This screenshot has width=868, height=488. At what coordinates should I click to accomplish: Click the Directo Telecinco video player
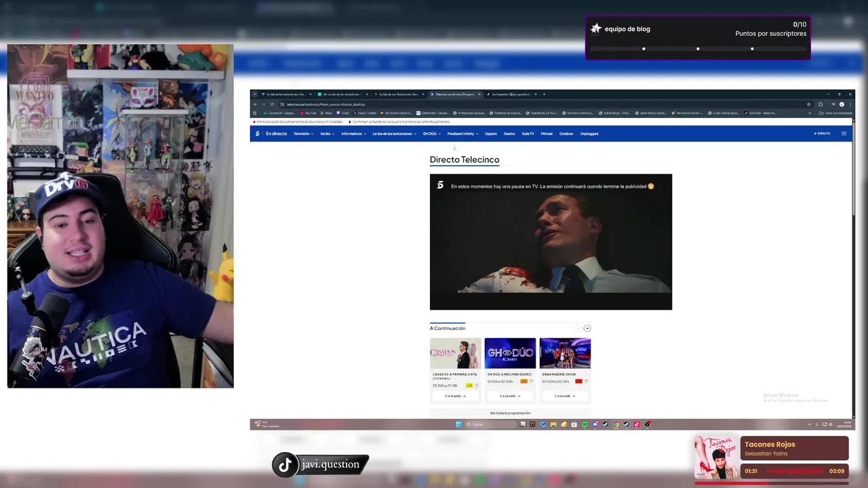coord(551,242)
